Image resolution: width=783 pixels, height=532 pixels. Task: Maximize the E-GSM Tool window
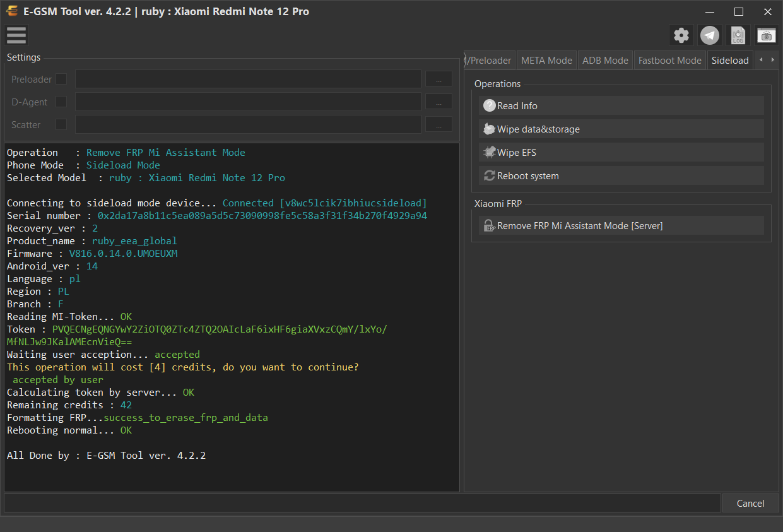point(739,11)
